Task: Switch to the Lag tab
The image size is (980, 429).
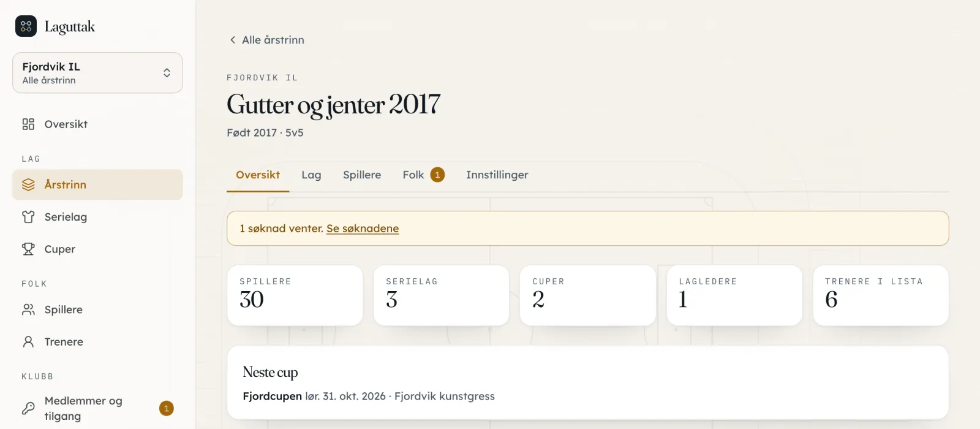Action: [311, 175]
